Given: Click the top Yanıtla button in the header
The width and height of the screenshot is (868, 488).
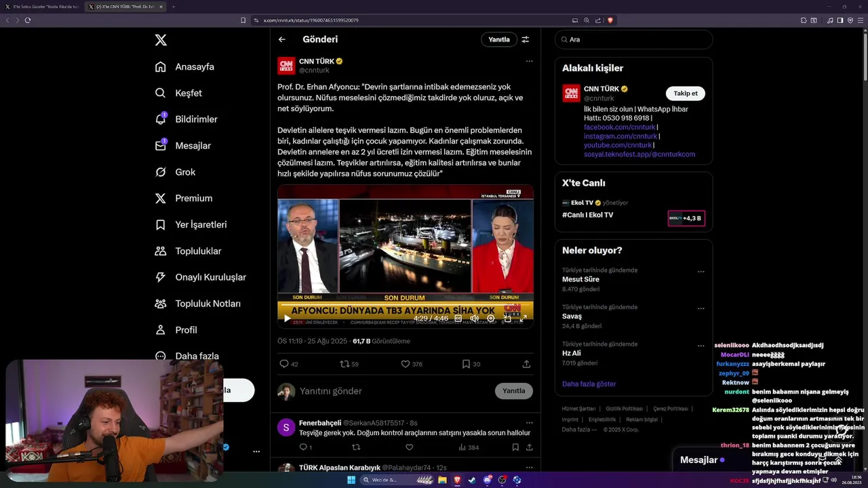Looking at the screenshot, I should click(499, 39).
